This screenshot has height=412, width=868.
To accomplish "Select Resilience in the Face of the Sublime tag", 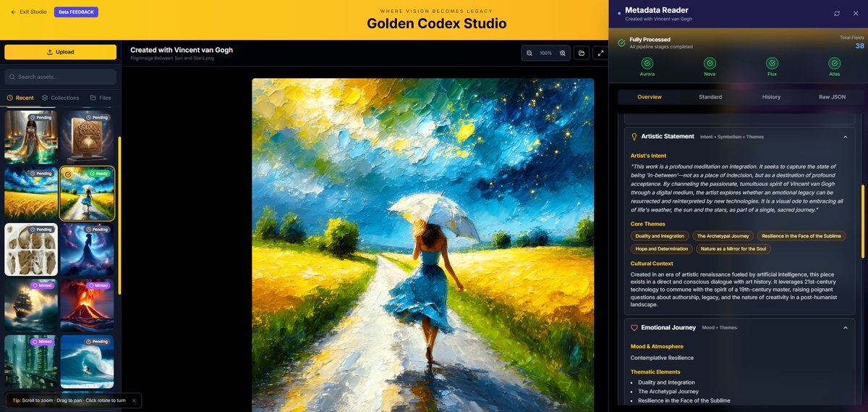I will coord(801,236).
